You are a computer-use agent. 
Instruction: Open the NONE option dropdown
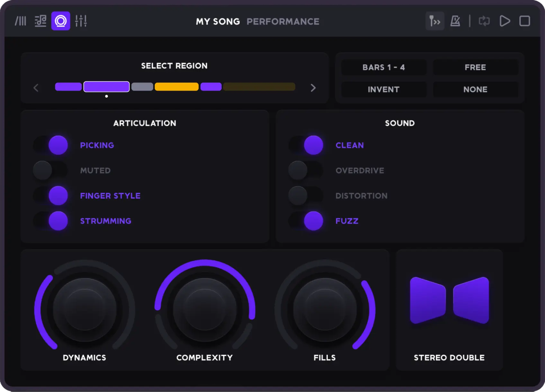(x=476, y=89)
